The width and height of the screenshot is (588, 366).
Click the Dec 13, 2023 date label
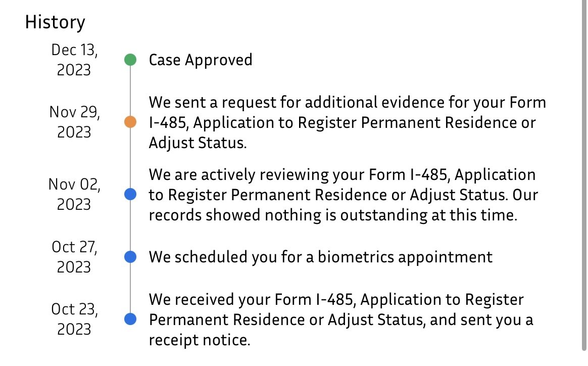74,60
